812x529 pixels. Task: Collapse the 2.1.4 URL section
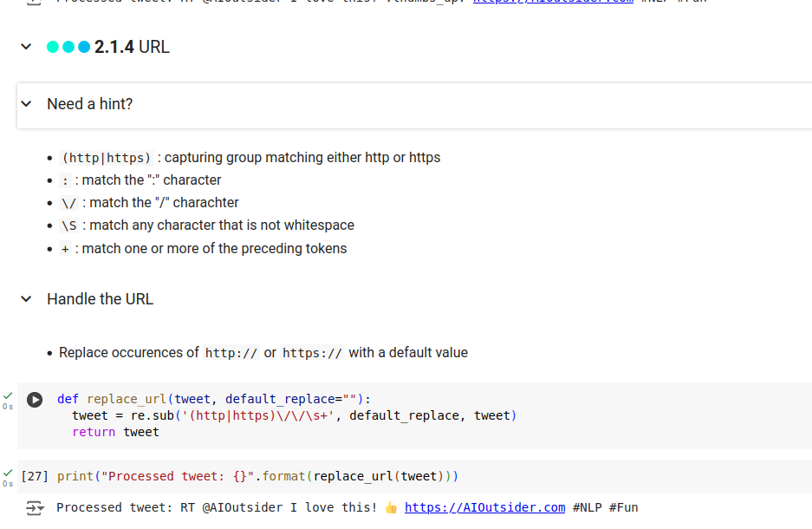pyautogui.click(x=26, y=47)
